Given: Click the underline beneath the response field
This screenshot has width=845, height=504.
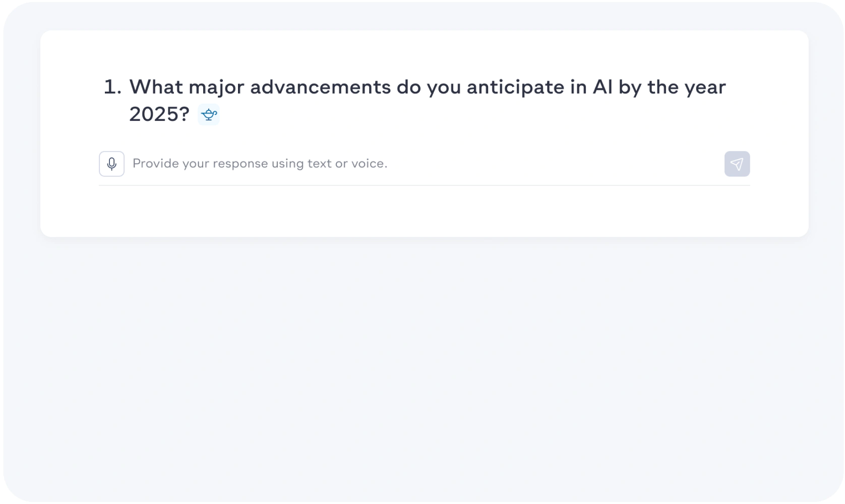Looking at the screenshot, I should tap(424, 185).
